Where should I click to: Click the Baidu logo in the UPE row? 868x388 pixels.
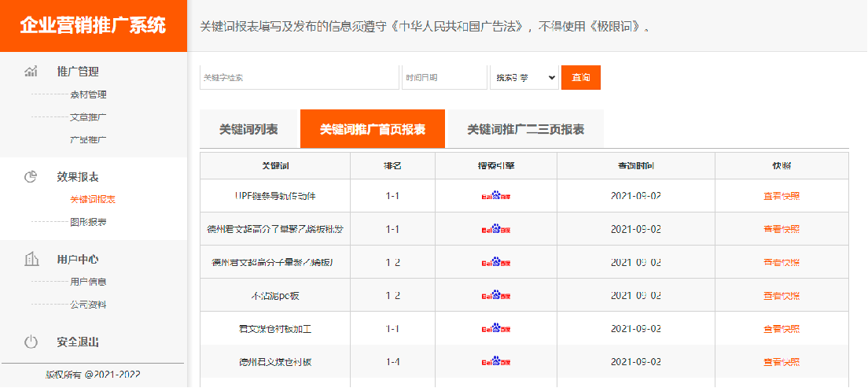[x=495, y=196]
